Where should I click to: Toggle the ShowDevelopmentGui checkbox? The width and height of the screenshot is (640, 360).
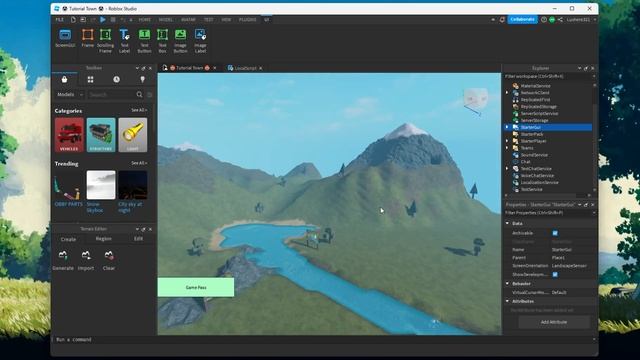555,275
